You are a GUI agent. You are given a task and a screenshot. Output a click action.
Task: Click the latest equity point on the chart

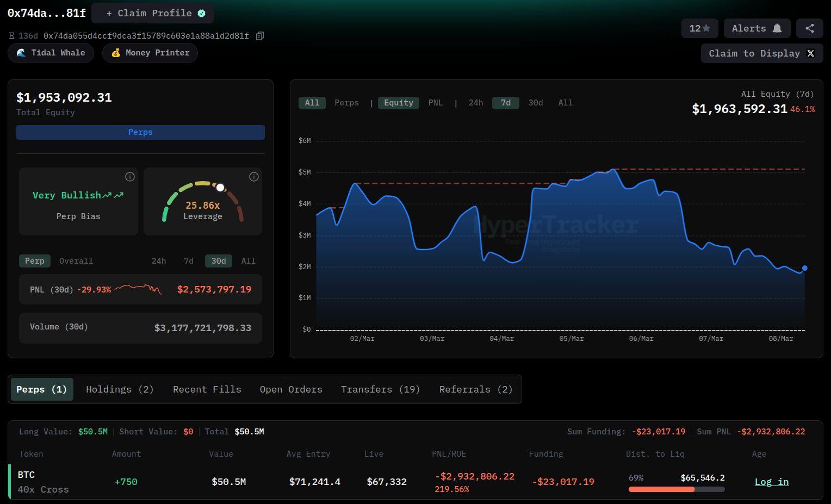pos(804,268)
